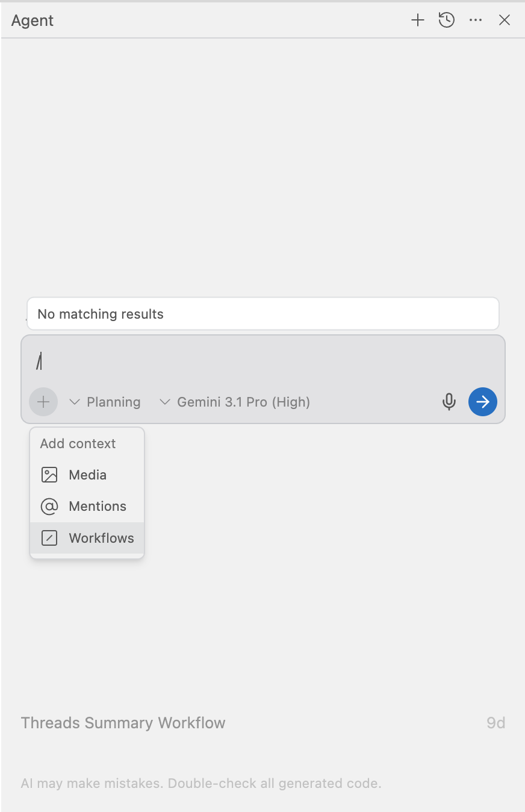Select the Mentions label in Add context menu
The height and width of the screenshot is (812, 525).
coord(98,507)
